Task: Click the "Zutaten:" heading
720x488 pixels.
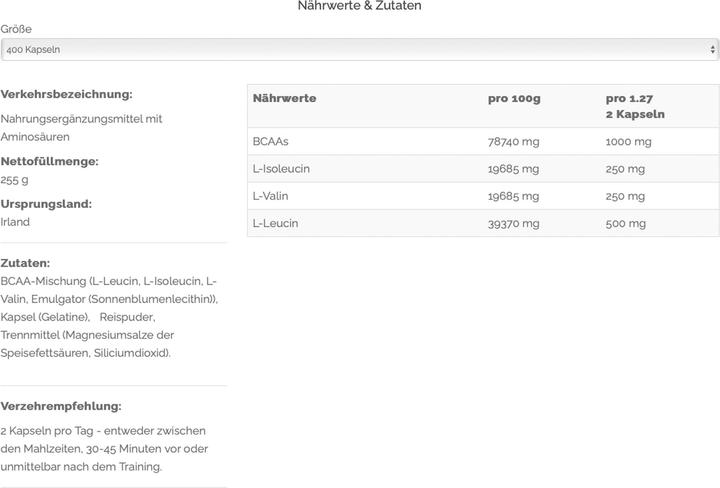Action: coord(25,263)
